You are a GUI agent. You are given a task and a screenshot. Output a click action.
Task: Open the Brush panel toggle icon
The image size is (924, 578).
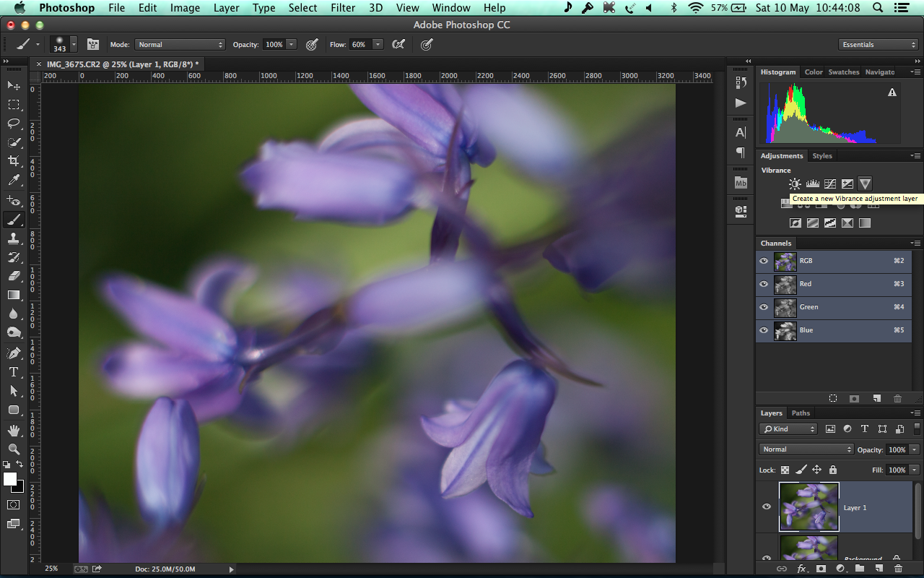[93, 45]
